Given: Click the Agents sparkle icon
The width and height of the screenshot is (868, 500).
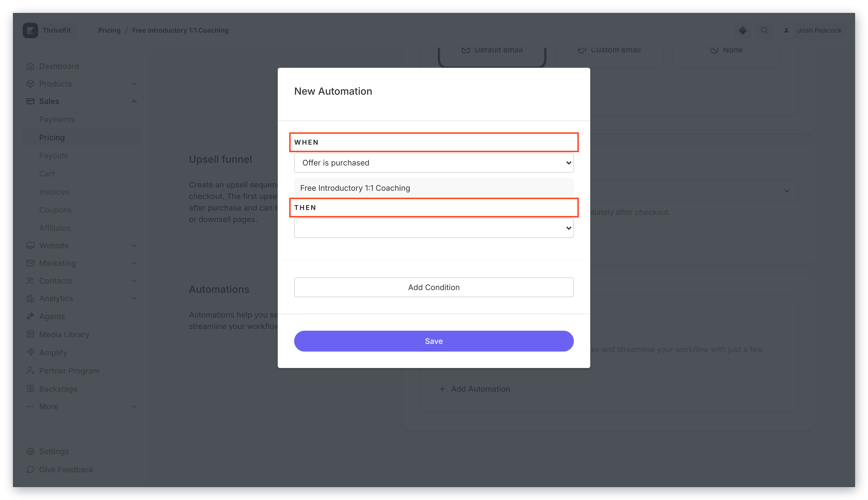Looking at the screenshot, I should click(30, 316).
